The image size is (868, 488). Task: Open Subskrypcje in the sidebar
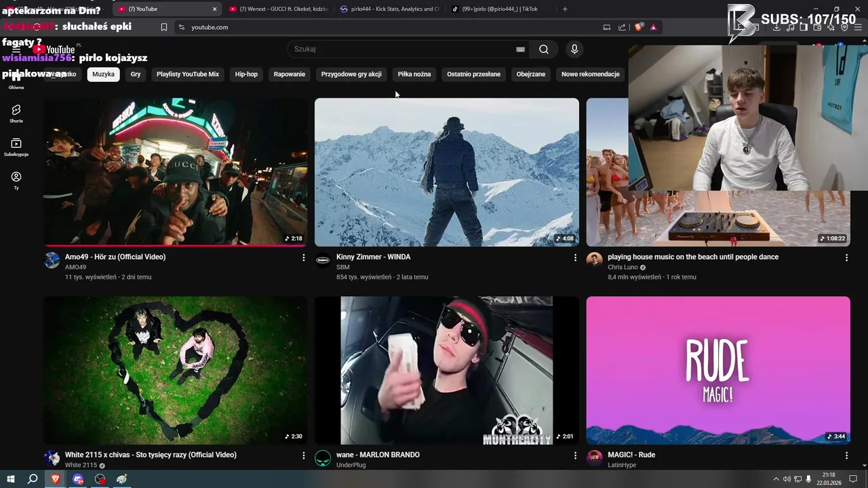(16, 147)
